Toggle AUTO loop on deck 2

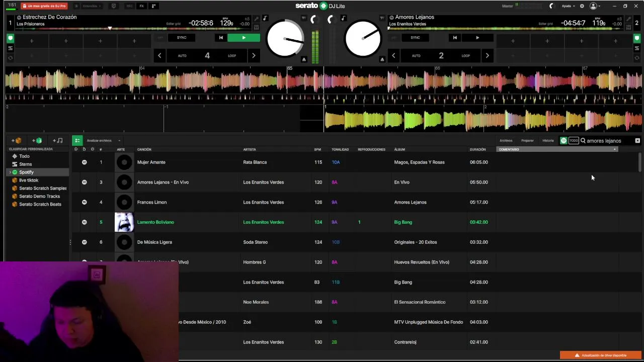tap(416, 56)
